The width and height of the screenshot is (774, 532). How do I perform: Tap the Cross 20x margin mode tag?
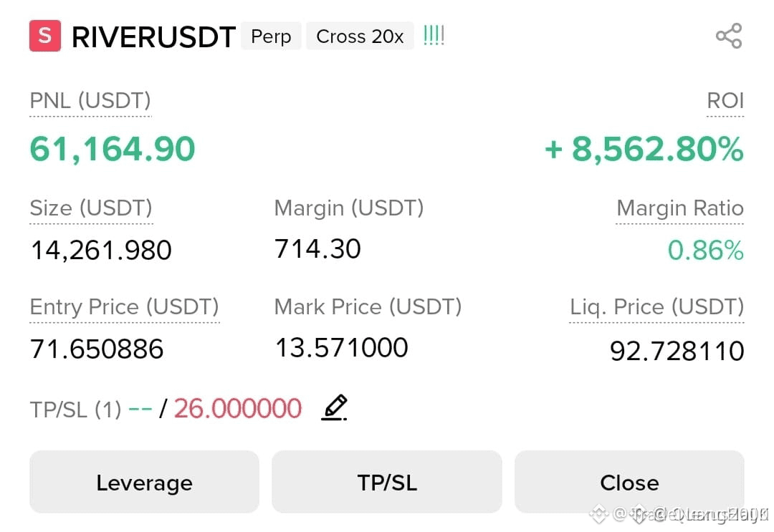click(360, 36)
